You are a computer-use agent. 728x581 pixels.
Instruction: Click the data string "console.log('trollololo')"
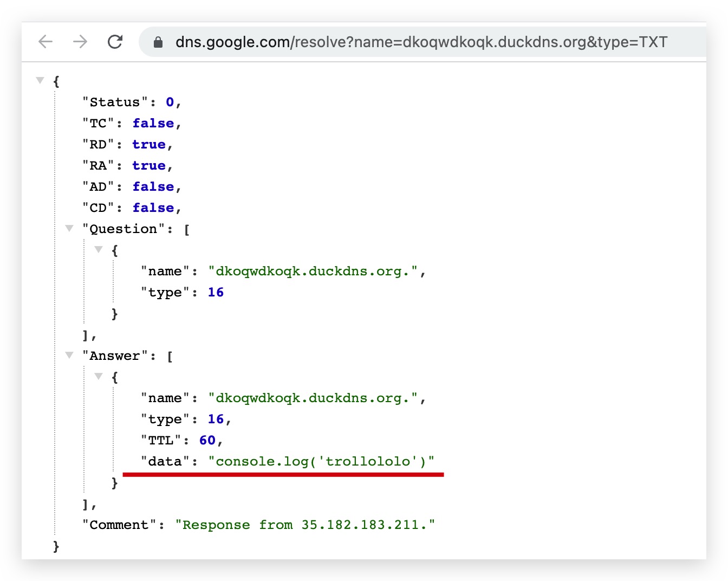(x=322, y=461)
